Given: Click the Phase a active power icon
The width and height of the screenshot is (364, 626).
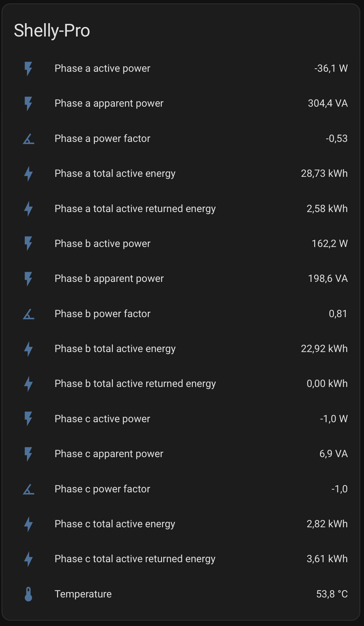Looking at the screenshot, I should point(29,69).
